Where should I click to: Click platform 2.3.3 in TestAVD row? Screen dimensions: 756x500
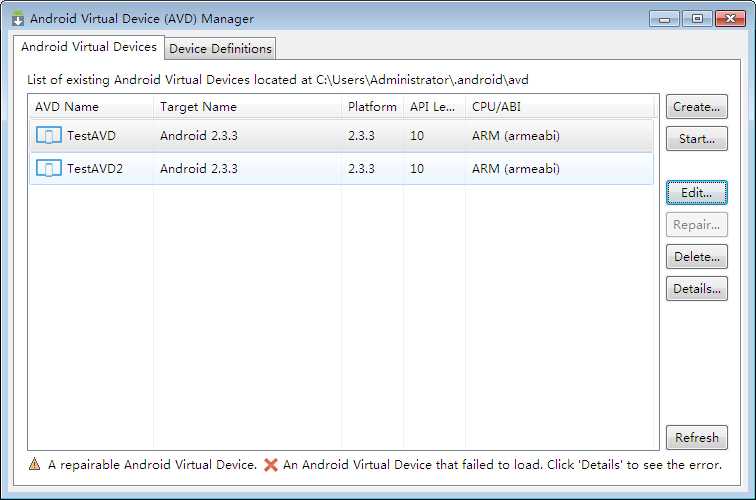coord(361,136)
